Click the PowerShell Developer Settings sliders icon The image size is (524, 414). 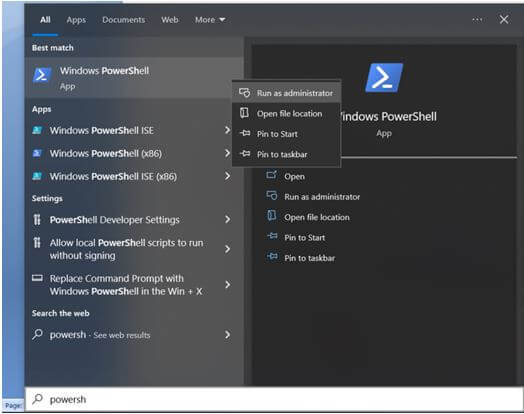pos(37,220)
